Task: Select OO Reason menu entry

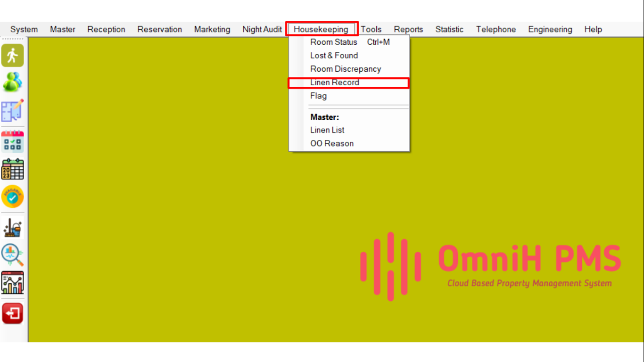Action: [x=349, y=143]
